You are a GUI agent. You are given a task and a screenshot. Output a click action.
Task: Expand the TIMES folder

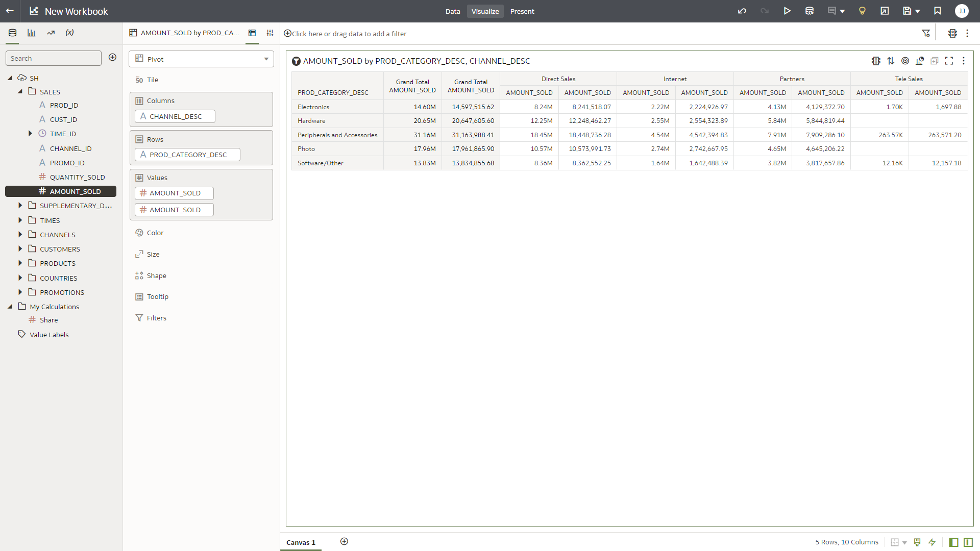pyautogui.click(x=20, y=220)
